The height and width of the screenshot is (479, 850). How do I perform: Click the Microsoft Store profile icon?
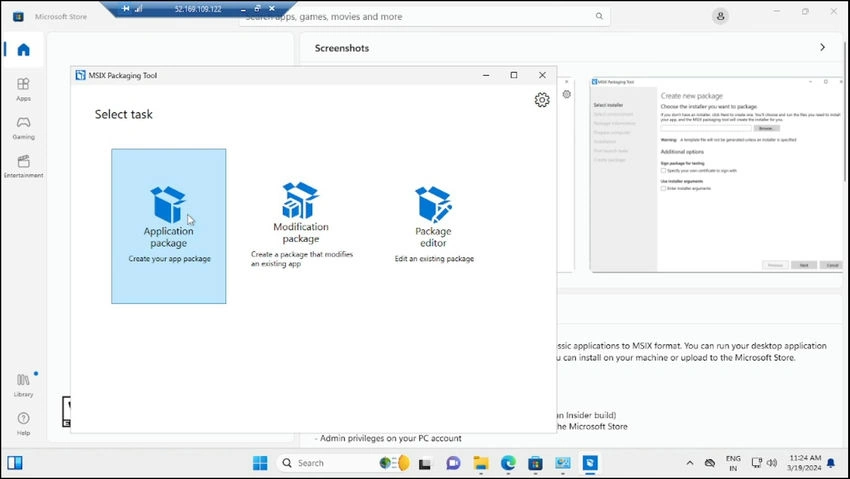[x=720, y=16]
